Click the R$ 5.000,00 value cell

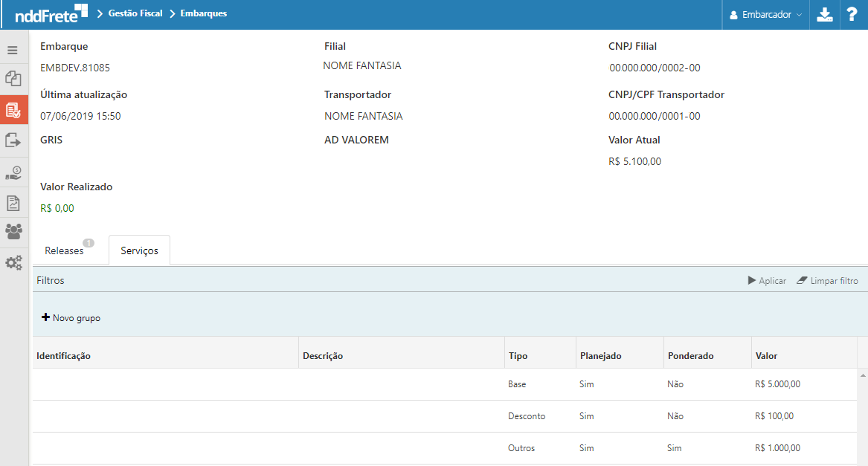pyautogui.click(x=777, y=384)
